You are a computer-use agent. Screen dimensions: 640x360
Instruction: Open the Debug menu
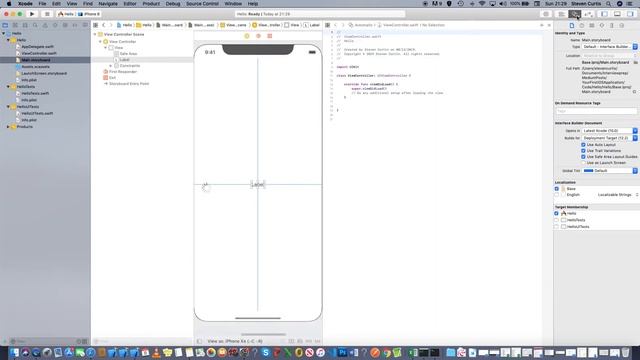173,4
